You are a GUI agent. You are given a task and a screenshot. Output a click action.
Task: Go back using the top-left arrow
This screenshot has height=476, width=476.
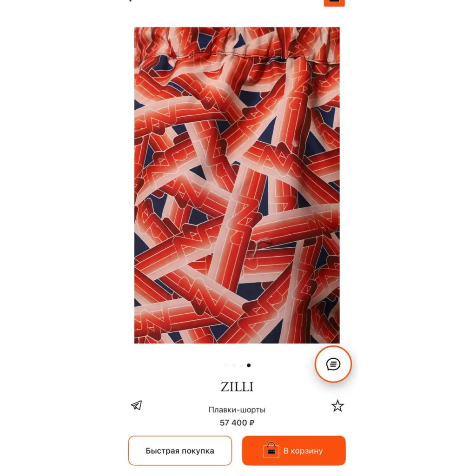130,1
